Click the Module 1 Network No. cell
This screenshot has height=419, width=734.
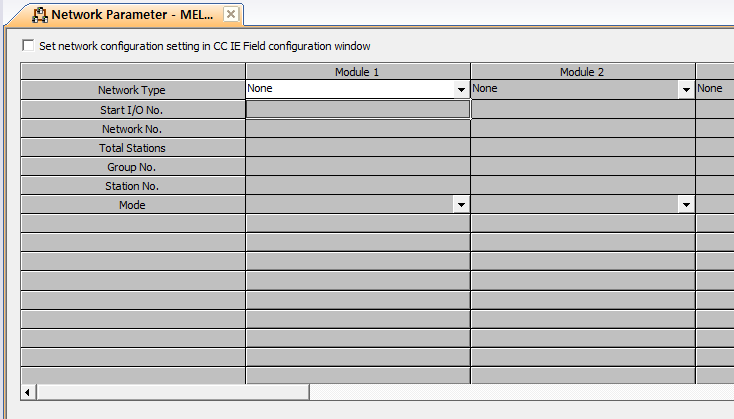(358, 129)
